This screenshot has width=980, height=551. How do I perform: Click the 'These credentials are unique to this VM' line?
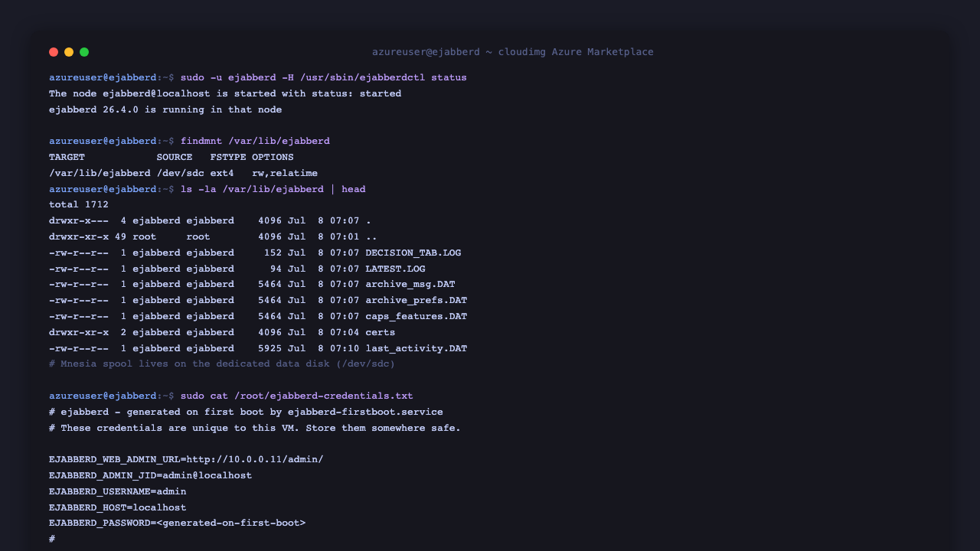coord(255,428)
